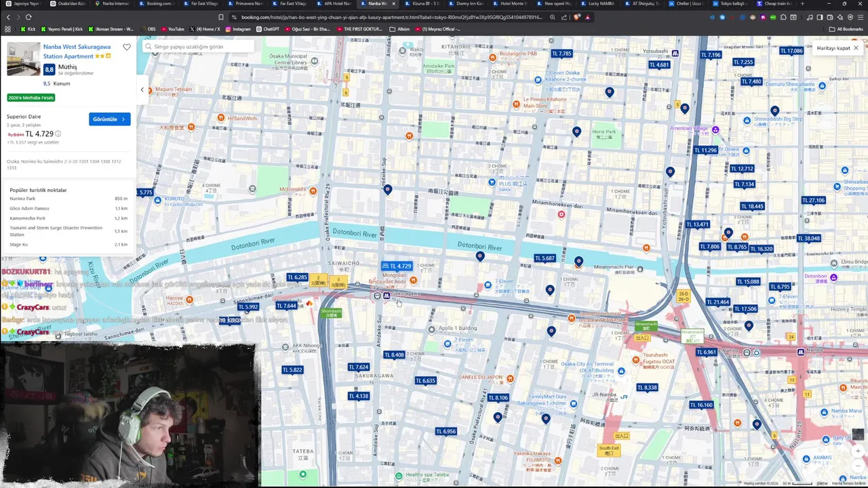Screen dimensions: 868x488
Task: Click the price info icon beside TL 4.729
Action: [58, 134]
